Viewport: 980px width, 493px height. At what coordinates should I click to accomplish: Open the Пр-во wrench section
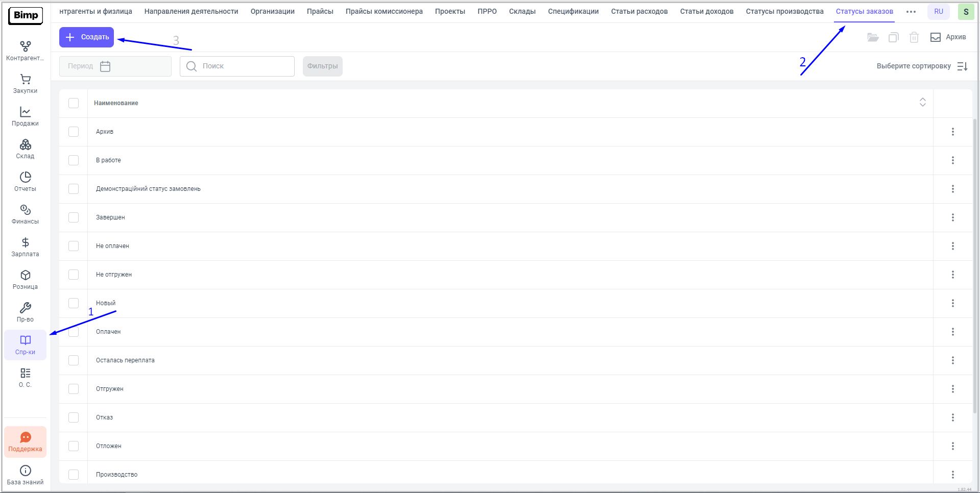25,312
